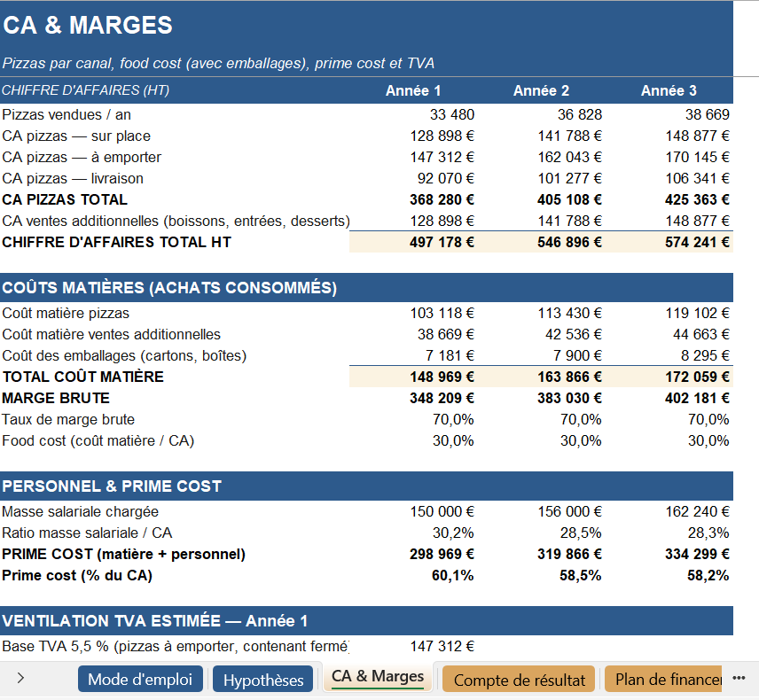Screen dimensions: 759x700
Task: Click the Année 1 column header
Action: 413,90
